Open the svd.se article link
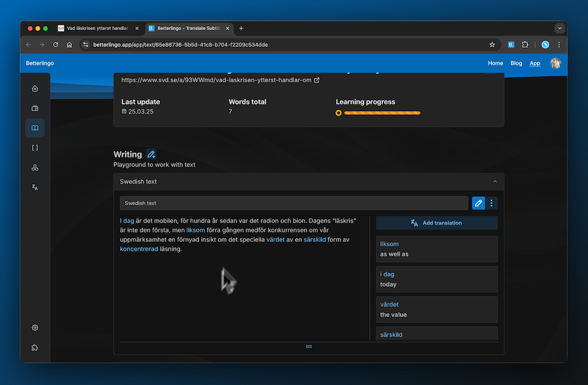 coord(216,80)
